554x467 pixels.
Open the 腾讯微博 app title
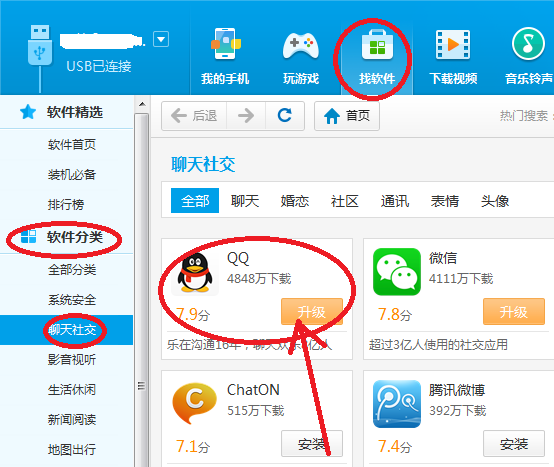457,390
